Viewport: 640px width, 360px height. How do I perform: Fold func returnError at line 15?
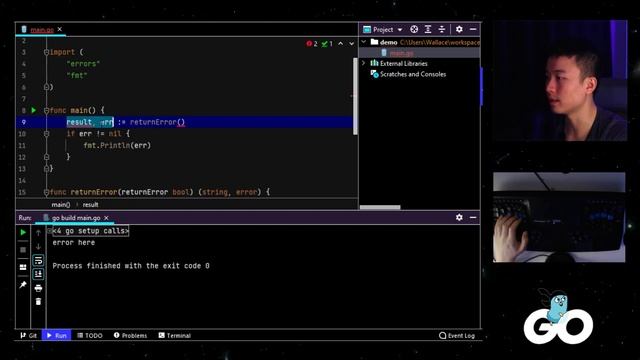pos(46,192)
